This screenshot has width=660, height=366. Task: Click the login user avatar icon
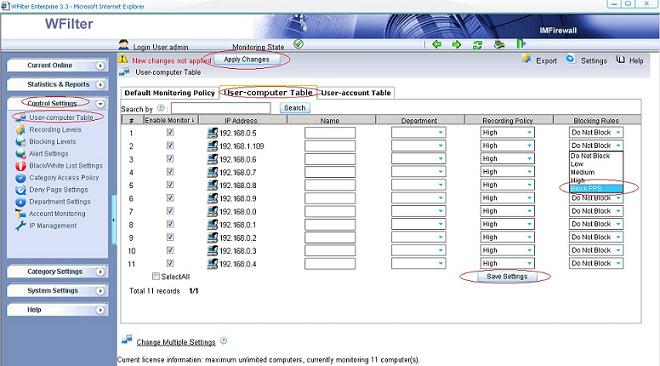124,44
